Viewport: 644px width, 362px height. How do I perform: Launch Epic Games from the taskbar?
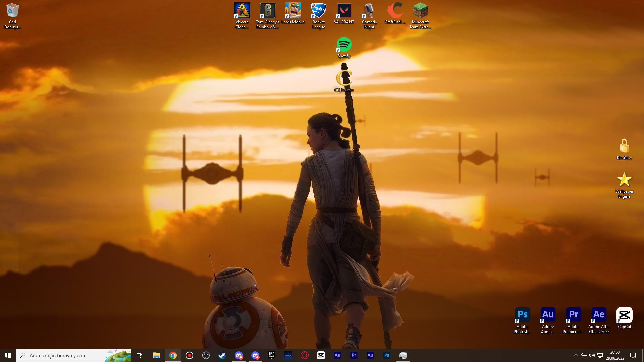pyautogui.click(x=272, y=355)
